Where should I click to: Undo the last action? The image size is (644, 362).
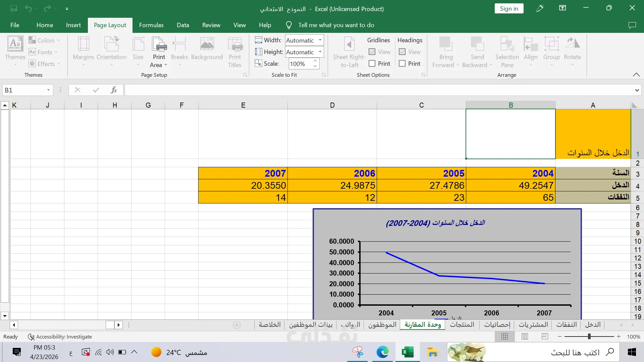click(28, 8)
